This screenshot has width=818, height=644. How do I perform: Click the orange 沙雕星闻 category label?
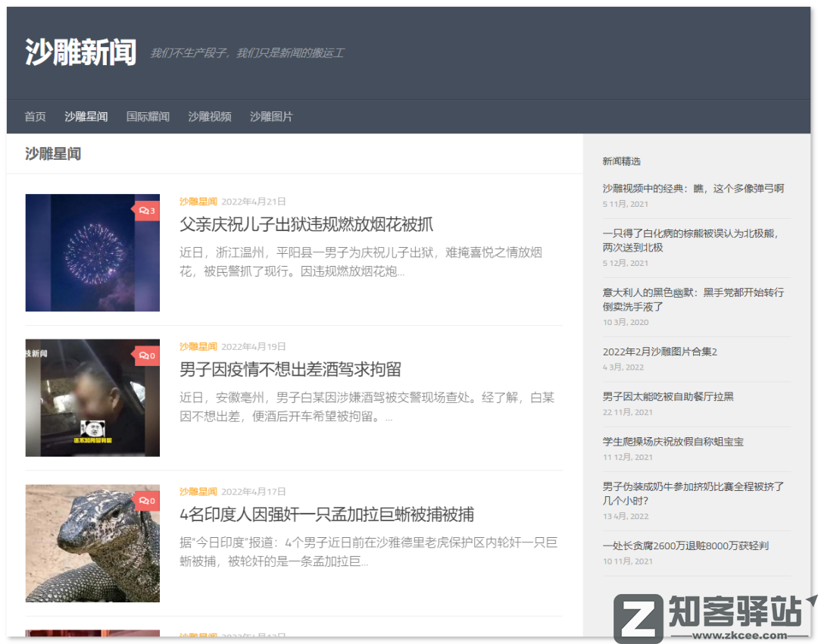tap(198, 202)
